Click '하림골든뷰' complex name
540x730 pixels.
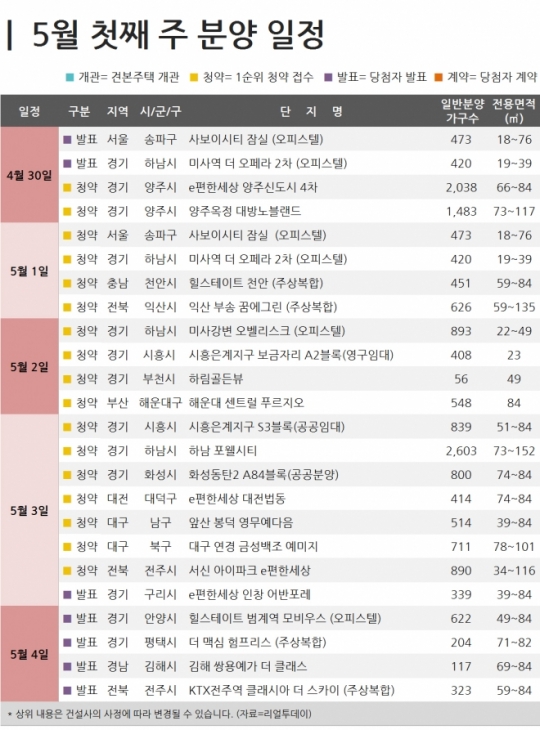[x=216, y=379]
